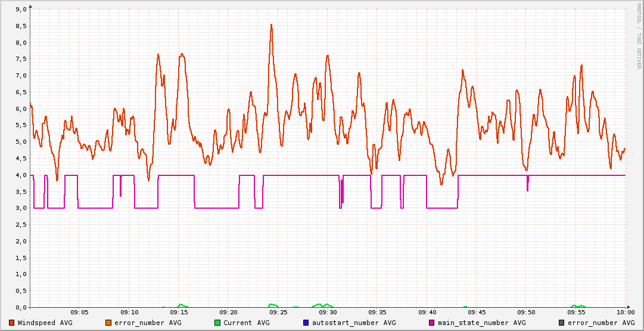Select the Windspeed AVG legend label
This screenshot has height=331, width=644.
click(x=45, y=323)
